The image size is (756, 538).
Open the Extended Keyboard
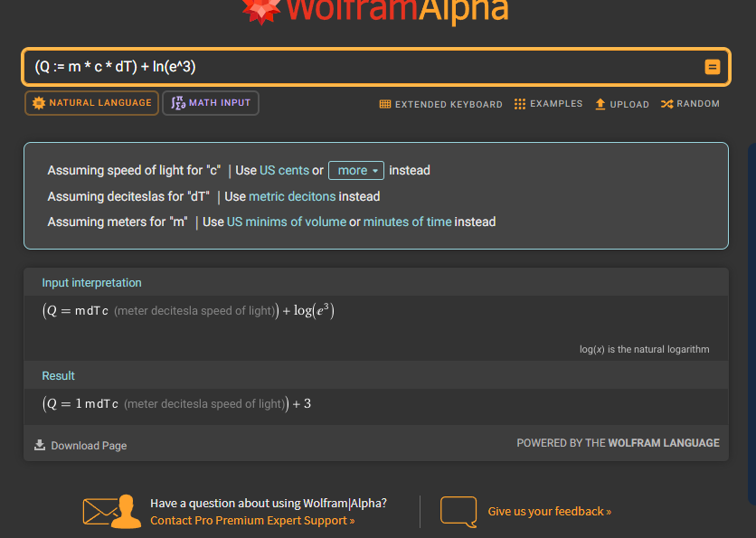(x=440, y=104)
